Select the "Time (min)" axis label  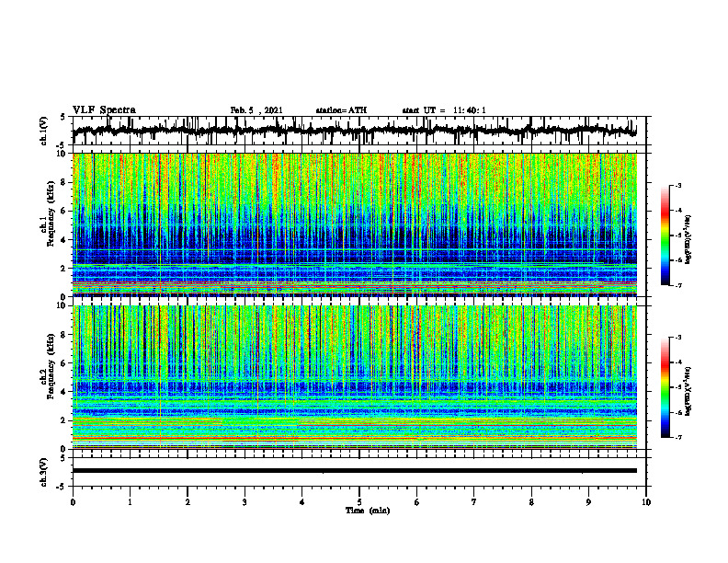[368, 511]
